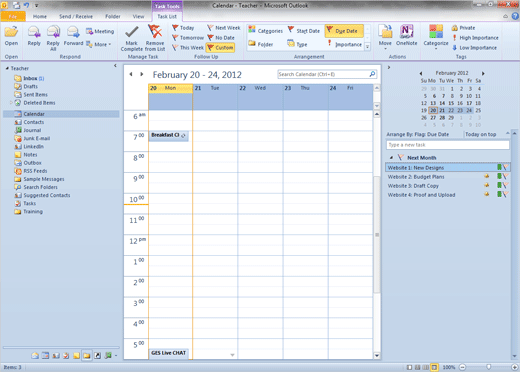Arrange tasks by Folder

261,44
